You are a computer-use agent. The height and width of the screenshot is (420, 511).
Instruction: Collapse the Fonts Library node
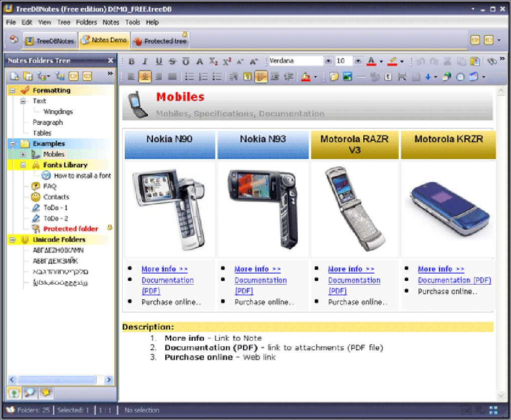tap(23, 165)
